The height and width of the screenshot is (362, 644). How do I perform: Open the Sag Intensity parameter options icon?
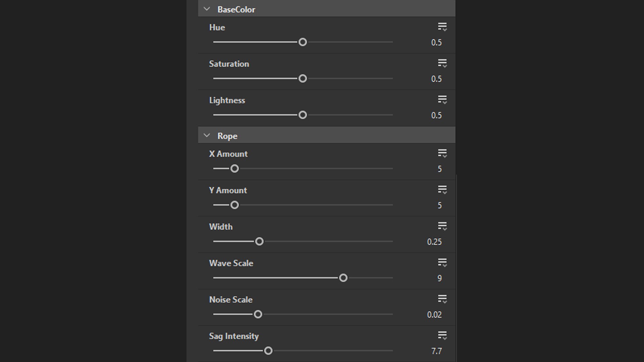pyautogui.click(x=442, y=336)
